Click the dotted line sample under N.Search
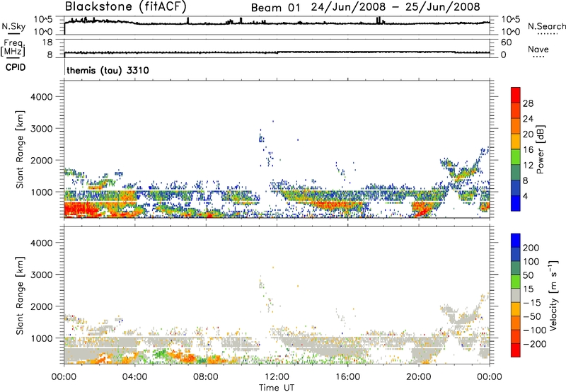The height and width of the screenshot is (392, 566). click(x=547, y=34)
